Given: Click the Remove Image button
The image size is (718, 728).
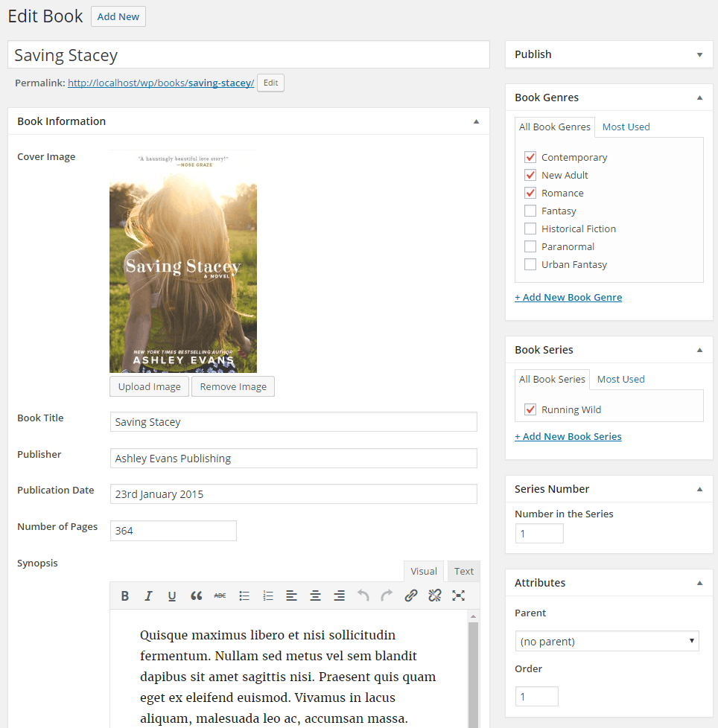Looking at the screenshot, I should (233, 386).
